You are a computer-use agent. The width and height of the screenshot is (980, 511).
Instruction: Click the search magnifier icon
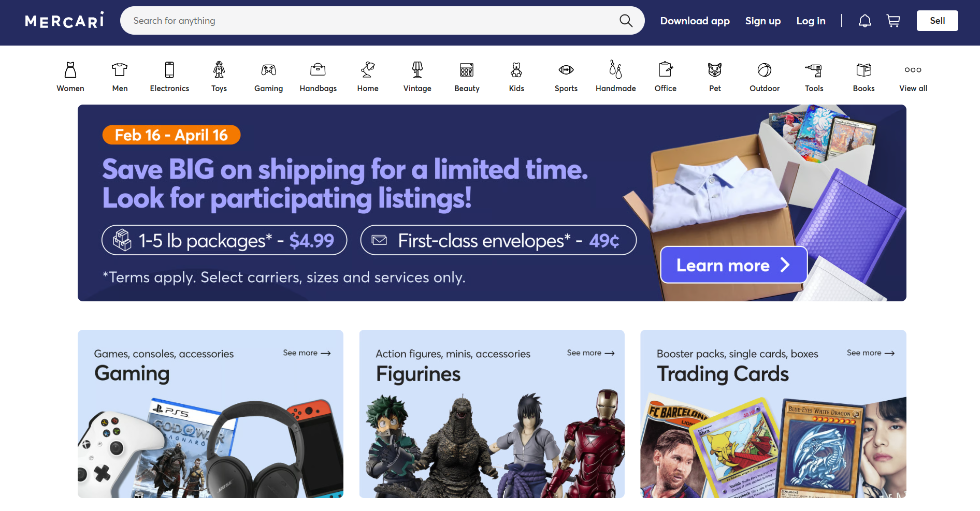(626, 21)
